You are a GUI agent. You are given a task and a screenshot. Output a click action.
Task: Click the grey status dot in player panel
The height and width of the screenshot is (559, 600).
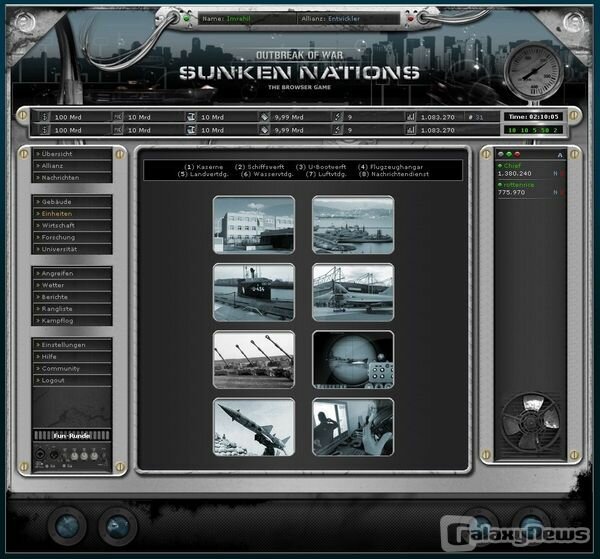pos(501,154)
